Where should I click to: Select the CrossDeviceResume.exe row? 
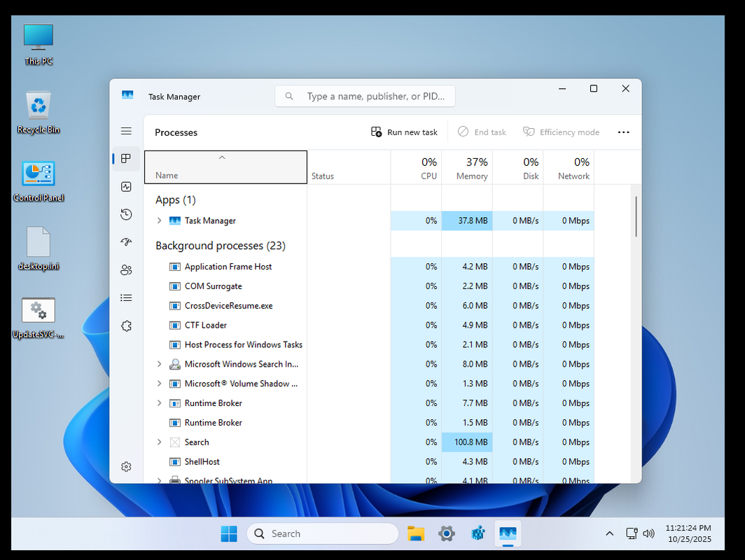369,305
